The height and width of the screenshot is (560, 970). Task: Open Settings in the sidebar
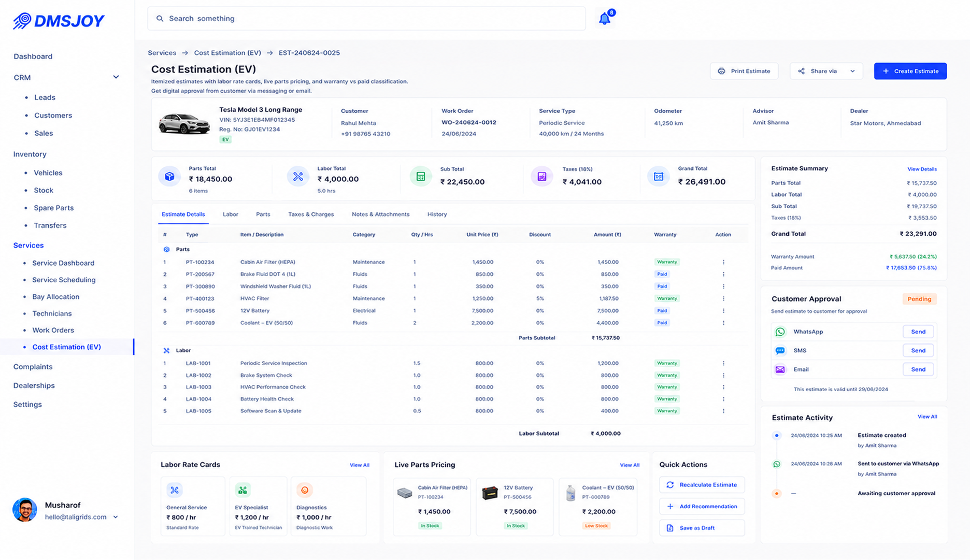(x=27, y=405)
